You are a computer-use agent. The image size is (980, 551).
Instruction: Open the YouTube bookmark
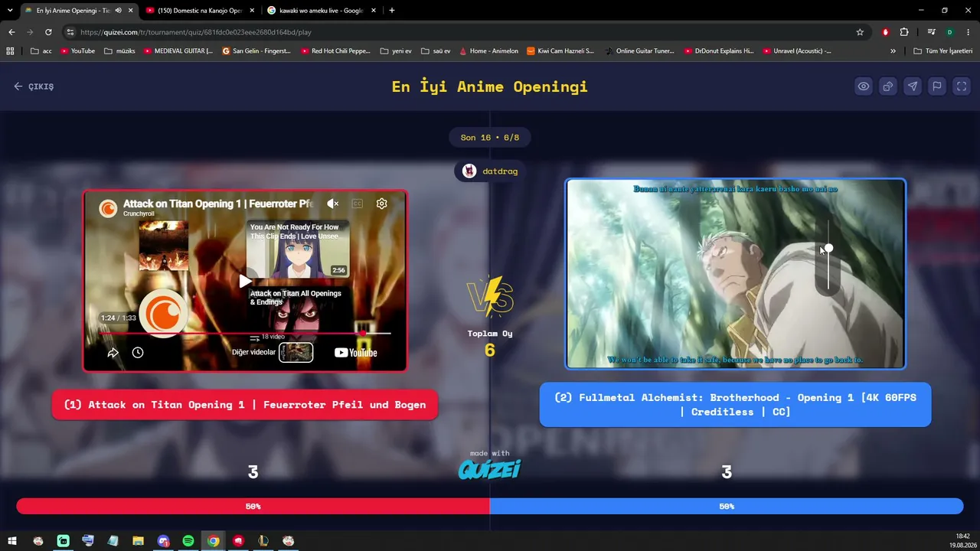click(77, 51)
